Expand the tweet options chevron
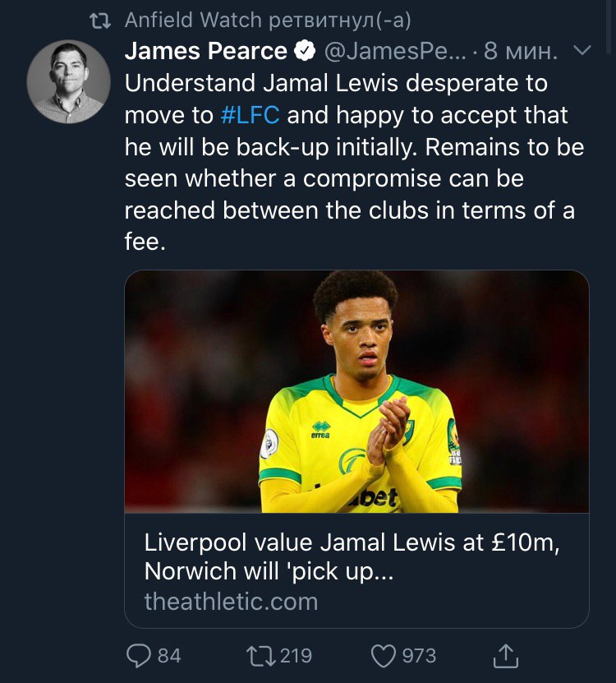 (580, 52)
